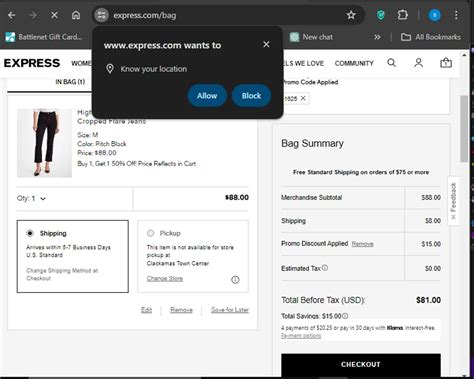Click the Edit link for the jeans
This screenshot has width=474, height=379.
click(x=146, y=310)
